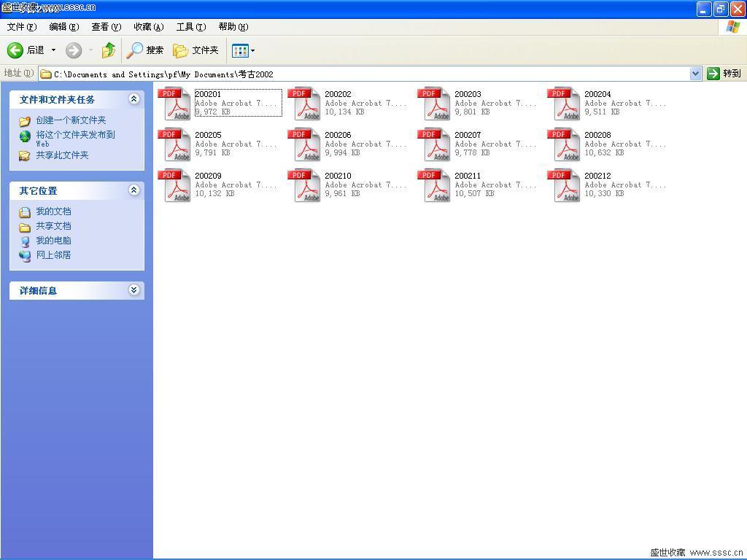The width and height of the screenshot is (747, 560).
Task: Open the address bar dropdown arrow
Action: [x=695, y=74]
